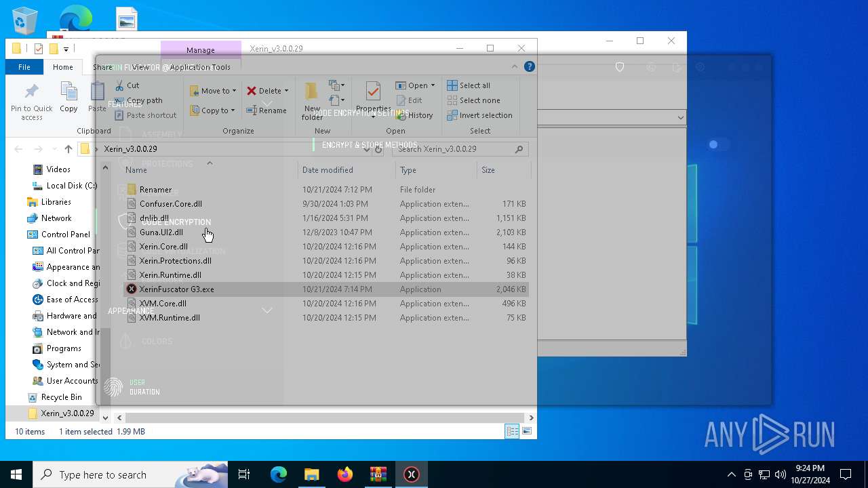Open Task View on taskbar
Viewport: 868px width, 488px height.
tap(244, 474)
